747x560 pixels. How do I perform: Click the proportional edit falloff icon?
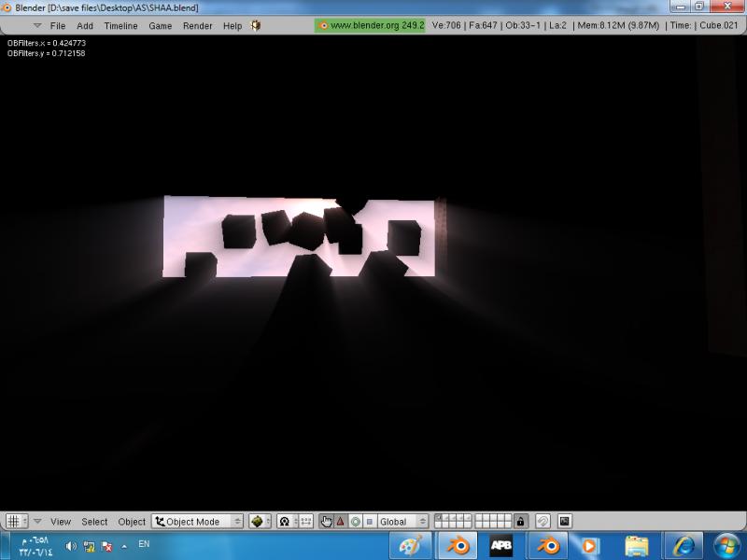tap(543, 522)
